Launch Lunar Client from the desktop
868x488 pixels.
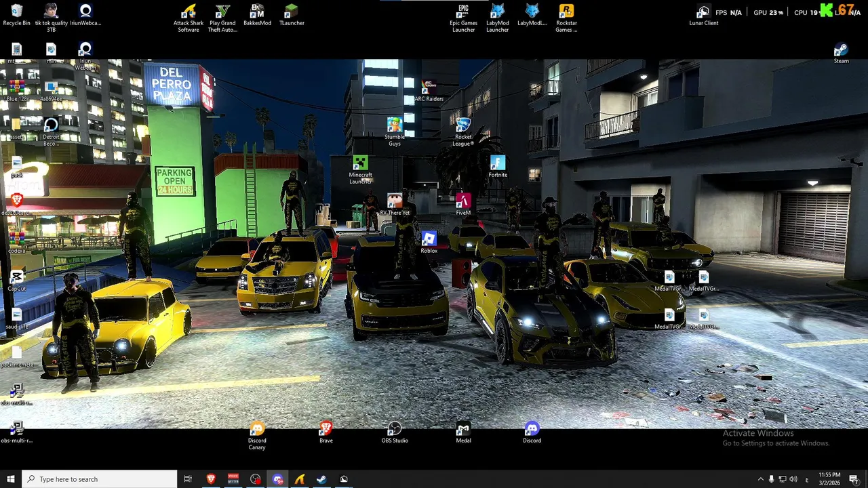(x=703, y=15)
